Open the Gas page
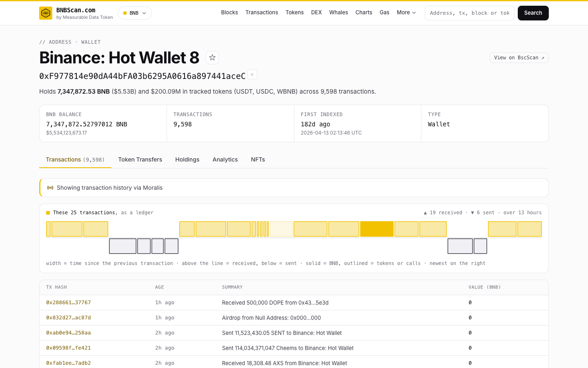Viewport: 588px width, 368px height. (x=384, y=13)
